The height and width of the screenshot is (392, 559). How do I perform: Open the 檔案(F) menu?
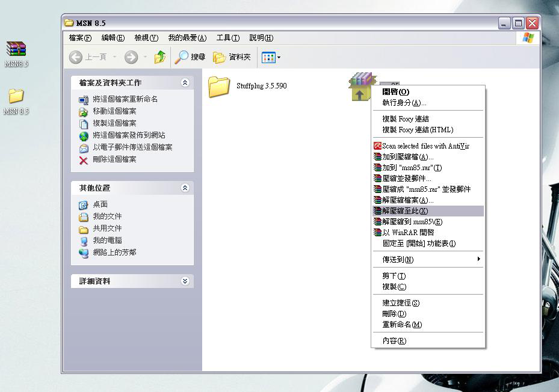click(80, 38)
